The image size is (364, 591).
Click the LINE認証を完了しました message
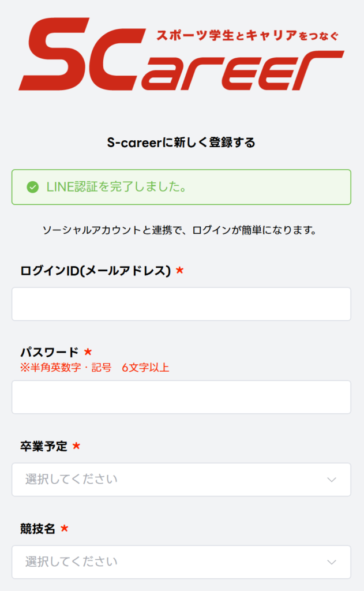click(x=116, y=187)
